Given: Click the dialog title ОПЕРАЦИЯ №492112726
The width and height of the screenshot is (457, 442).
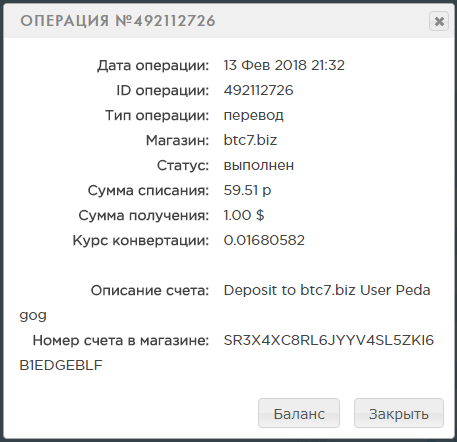Looking at the screenshot, I should (118, 21).
